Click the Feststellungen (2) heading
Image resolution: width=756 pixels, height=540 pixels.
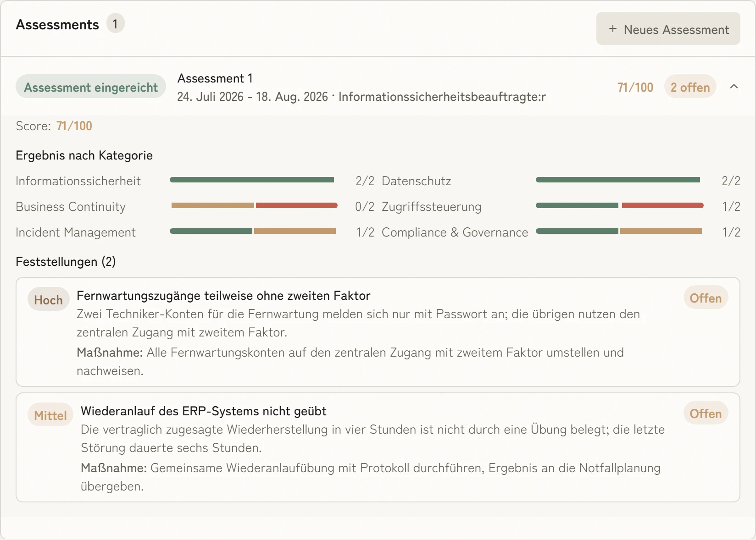click(66, 262)
